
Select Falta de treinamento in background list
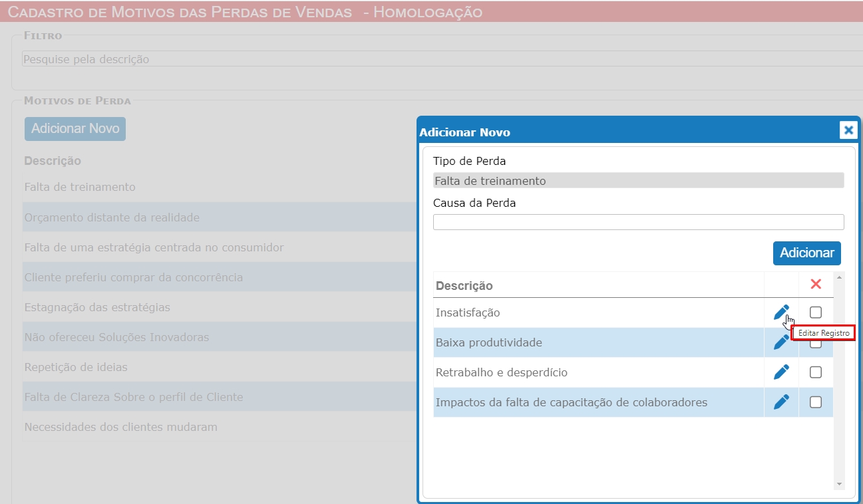80,187
